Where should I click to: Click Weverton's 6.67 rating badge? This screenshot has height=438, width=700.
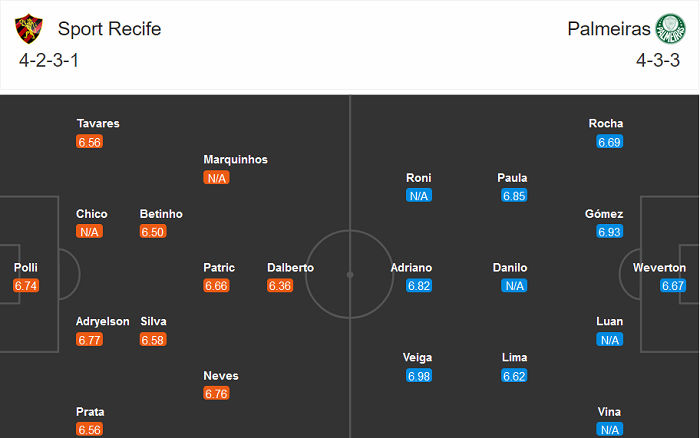(673, 286)
